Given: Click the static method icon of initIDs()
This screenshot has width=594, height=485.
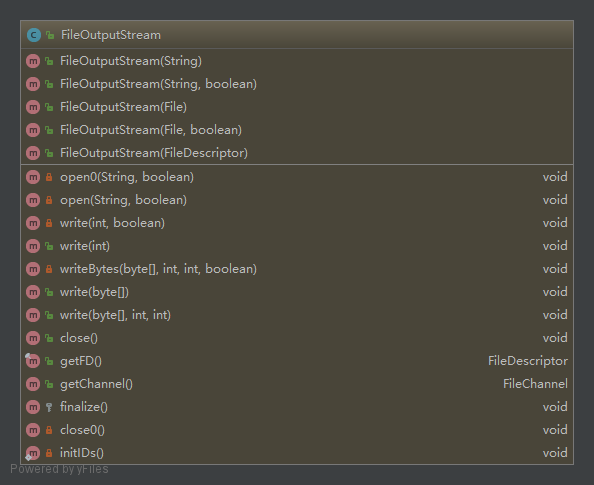Looking at the screenshot, I should pyautogui.click(x=33, y=453).
